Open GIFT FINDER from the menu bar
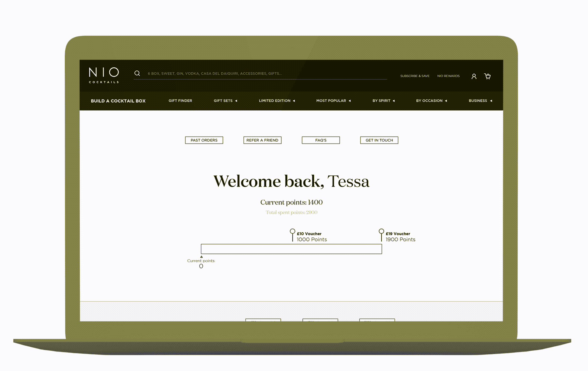588x371 pixels. click(180, 101)
